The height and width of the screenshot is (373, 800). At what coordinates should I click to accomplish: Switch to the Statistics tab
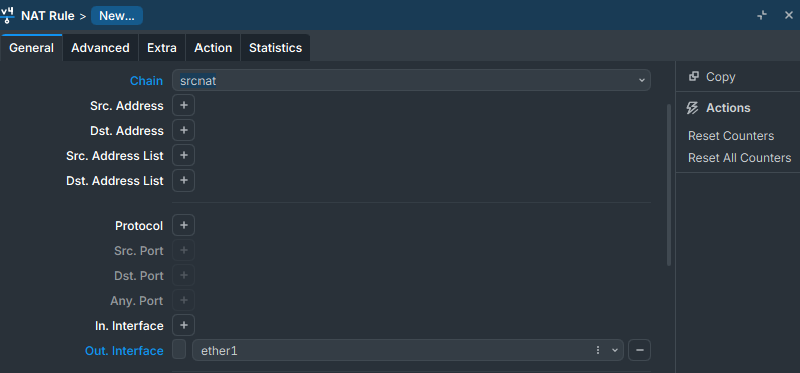coord(275,48)
